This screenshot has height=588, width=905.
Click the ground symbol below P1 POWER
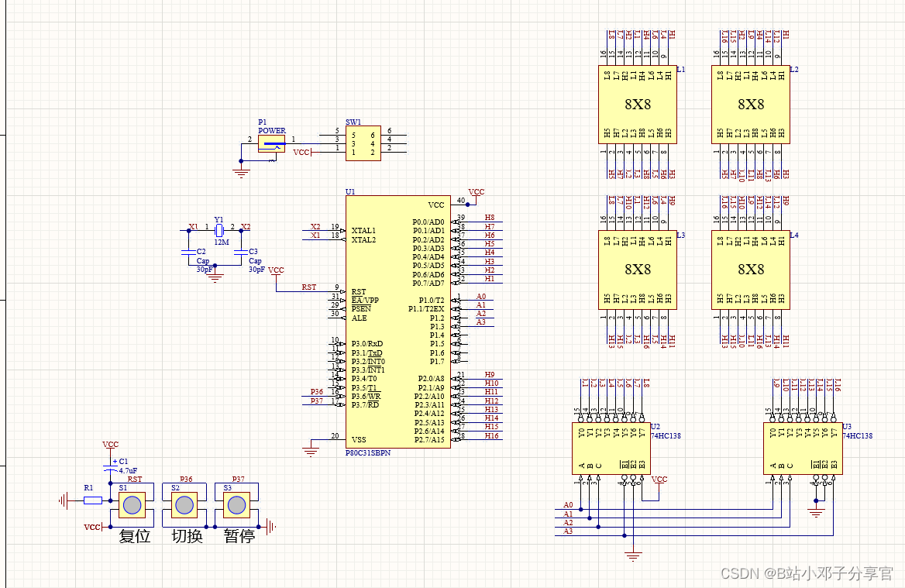click(x=241, y=173)
